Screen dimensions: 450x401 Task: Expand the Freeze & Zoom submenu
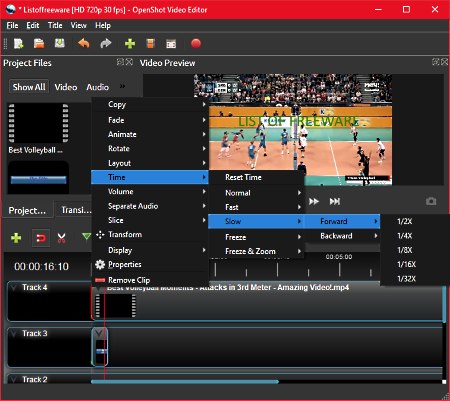coord(256,251)
